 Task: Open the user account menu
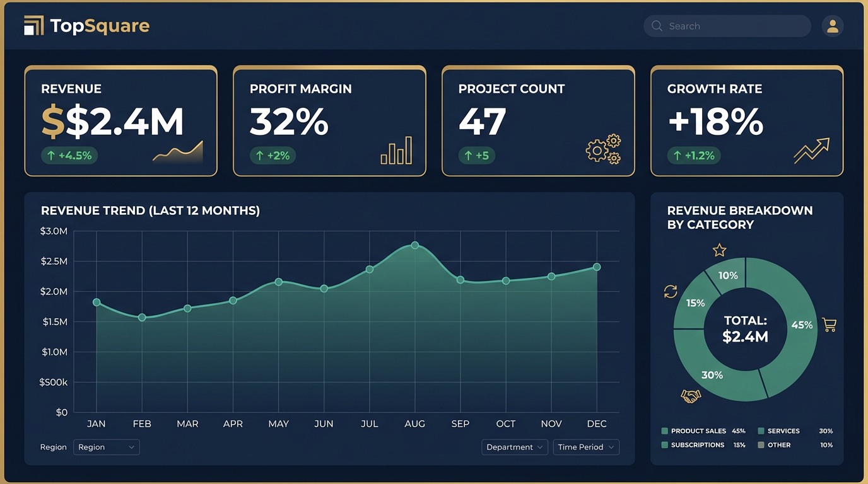pos(833,26)
